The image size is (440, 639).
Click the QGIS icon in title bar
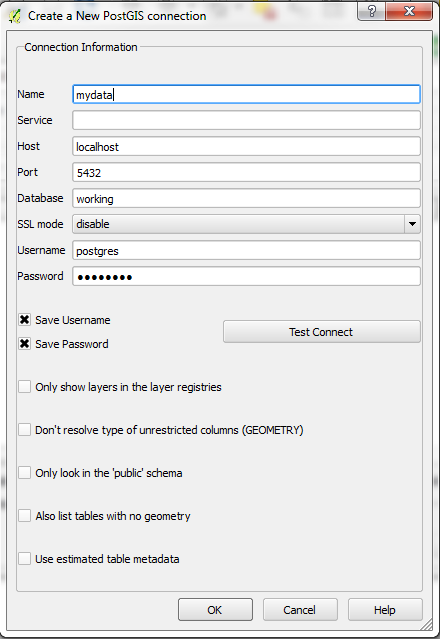point(15,16)
